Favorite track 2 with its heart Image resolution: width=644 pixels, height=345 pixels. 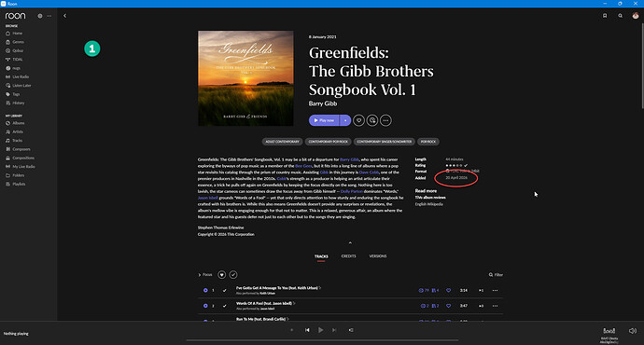click(x=449, y=306)
